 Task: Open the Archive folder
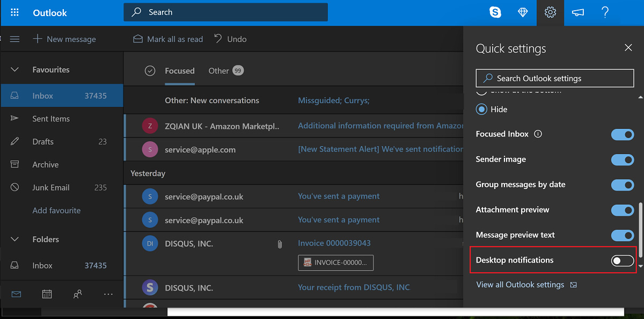pos(62,165)
